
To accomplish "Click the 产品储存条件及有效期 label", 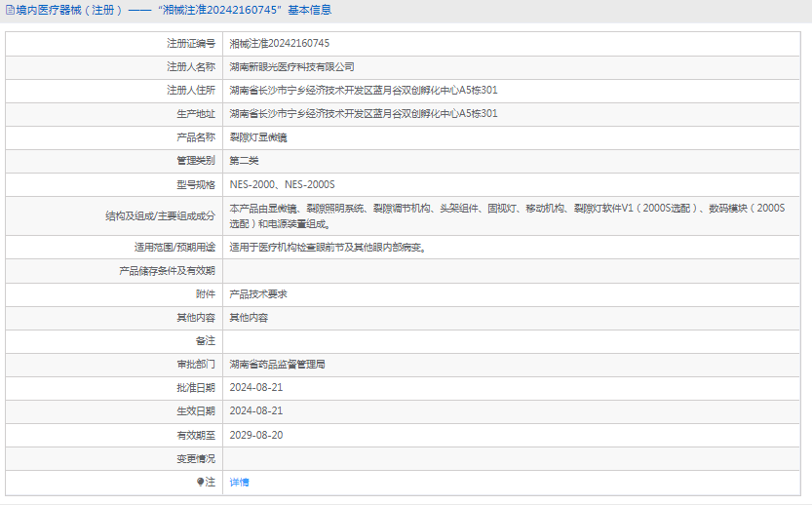I will coord(167,271).
